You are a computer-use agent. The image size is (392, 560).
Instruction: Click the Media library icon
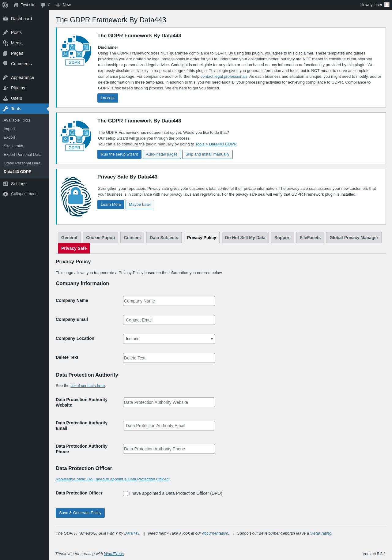[x=6, y=43]
